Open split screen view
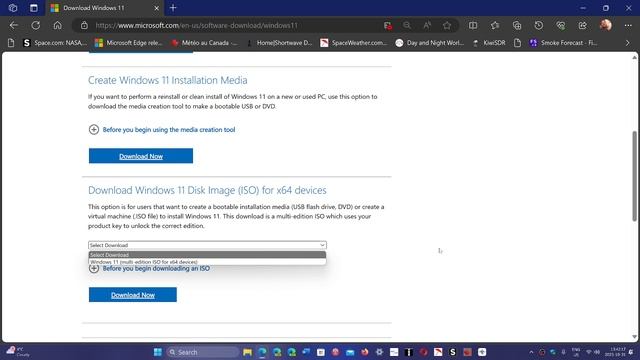Screen dimensions: 640x360 [473, 25]
